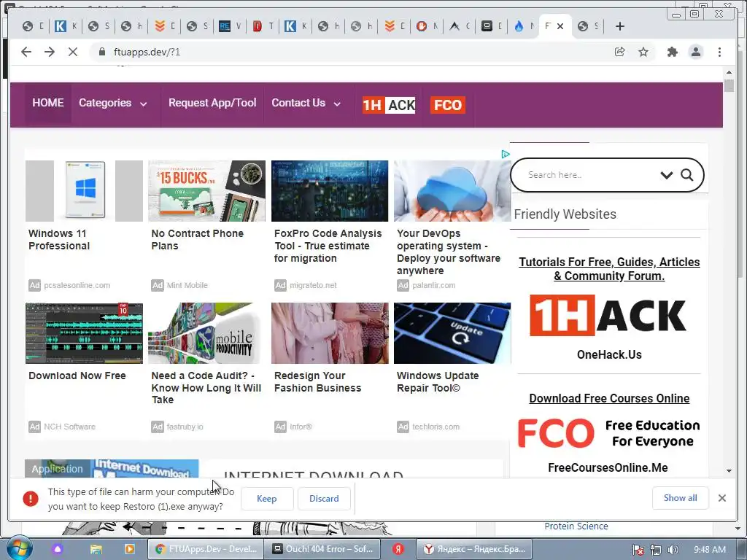This screenshot has width=747, height=560.
Task: Open the Chrome profile avatar menu
Action: (696, 52)
